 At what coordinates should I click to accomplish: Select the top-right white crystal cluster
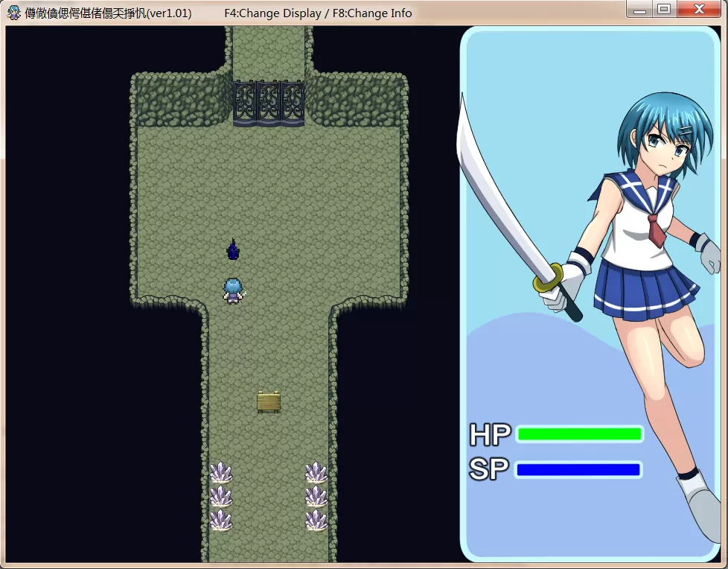click(316, 472)
